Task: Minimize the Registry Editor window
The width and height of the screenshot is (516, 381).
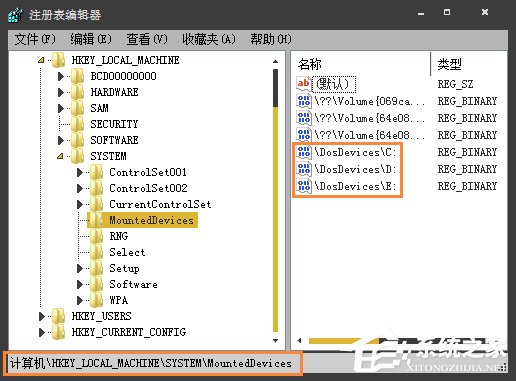Action: point(421,13)
